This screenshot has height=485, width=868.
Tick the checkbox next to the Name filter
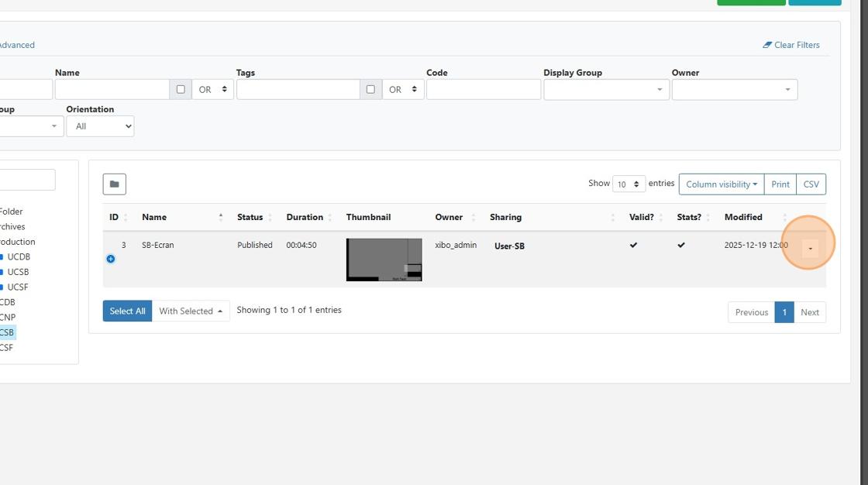pos(181,89)
